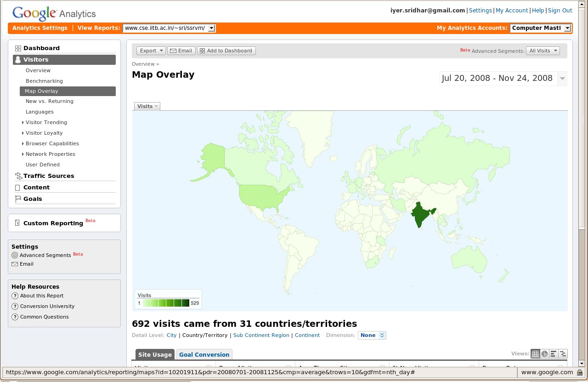Click the Email envelope icon in Settings

[x=15, y=264]
